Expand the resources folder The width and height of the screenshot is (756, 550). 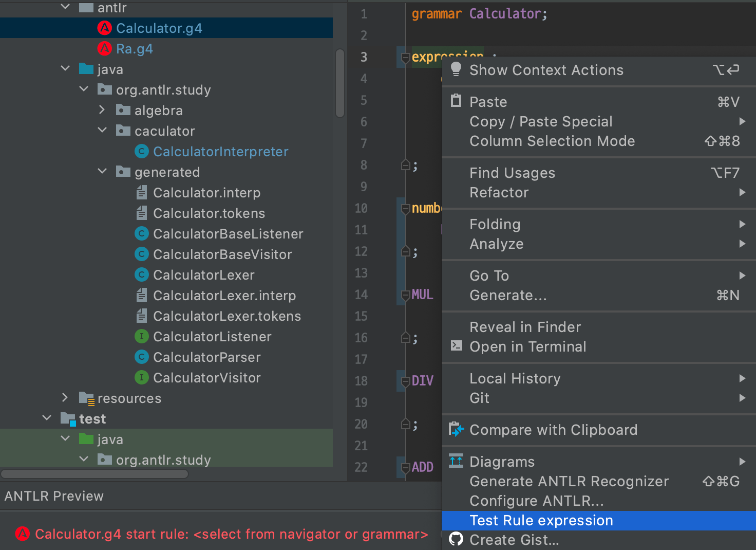(x=65, y=397)
